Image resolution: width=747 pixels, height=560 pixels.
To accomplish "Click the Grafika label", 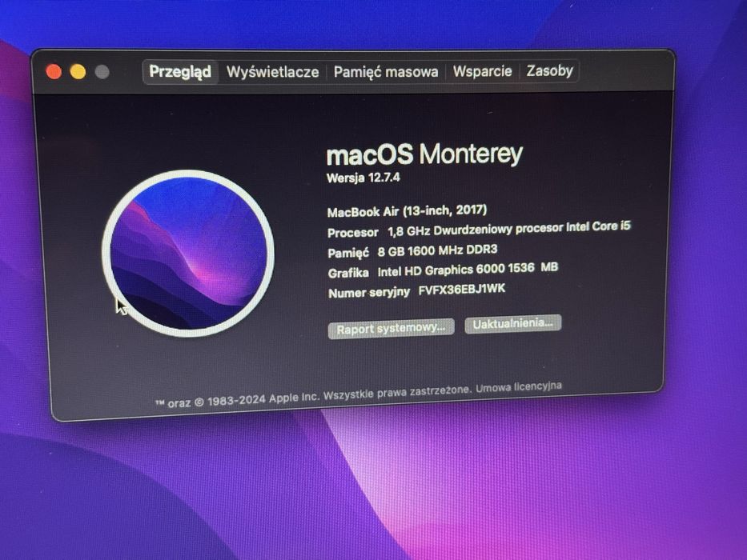I will pos(348,273).
